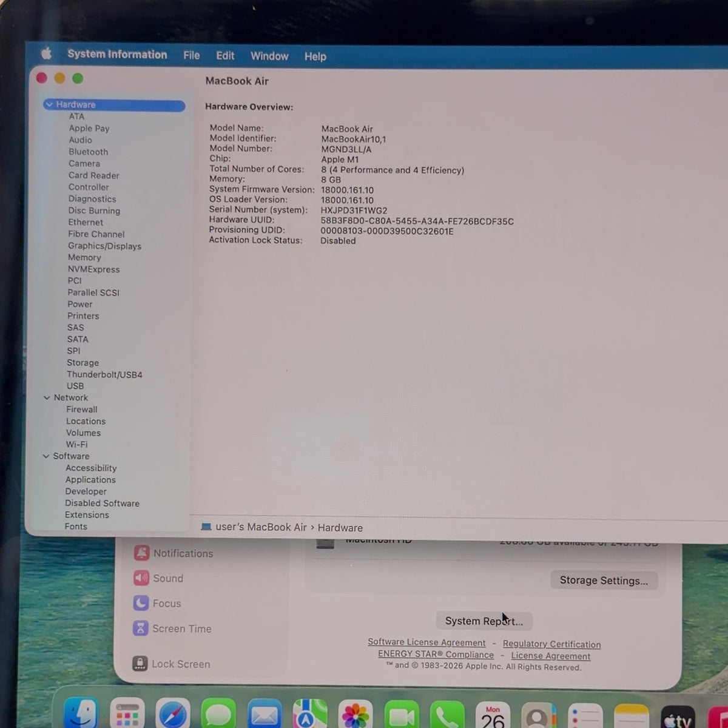728x728 pixels.
Task: Click the Screen Time hourglass icon in Settings
Action: (x=140, y=629)
